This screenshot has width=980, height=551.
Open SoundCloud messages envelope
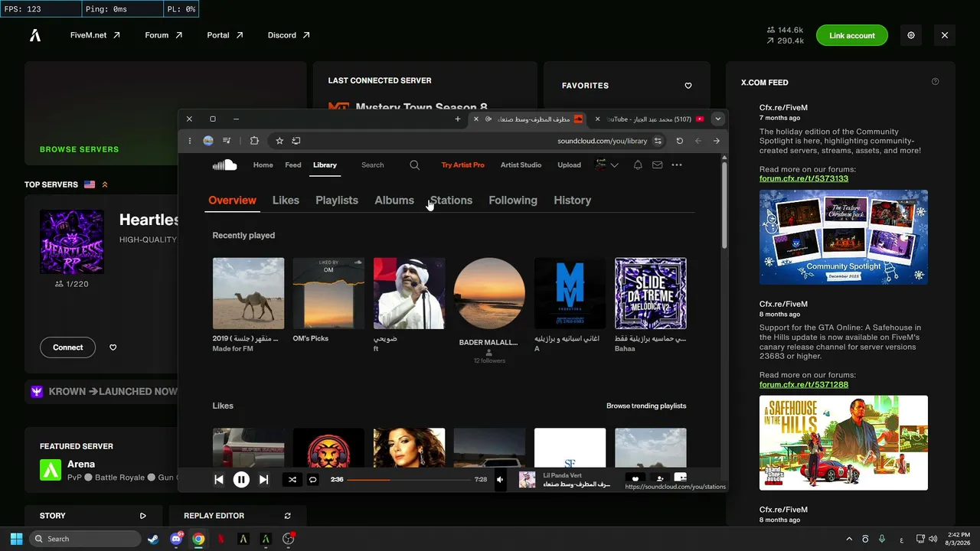pos(657,165)
